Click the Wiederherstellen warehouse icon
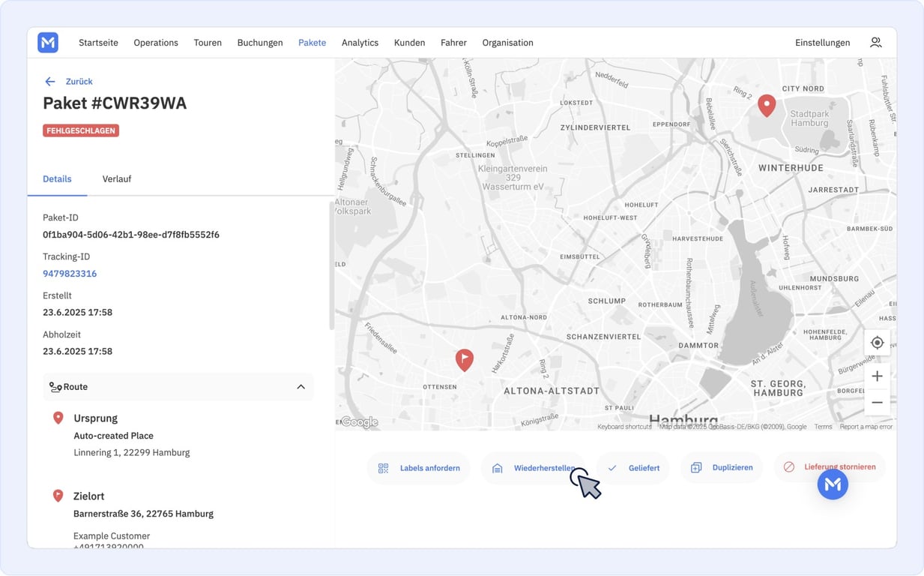Image resolution: width=924 pixels, height=576 pixels. [x=497, y=468]
